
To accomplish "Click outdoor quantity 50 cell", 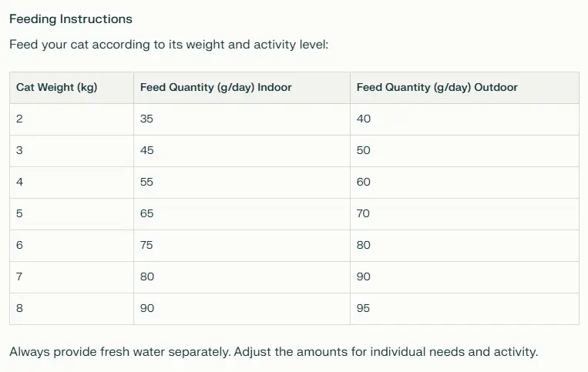I will coord(465,151).
